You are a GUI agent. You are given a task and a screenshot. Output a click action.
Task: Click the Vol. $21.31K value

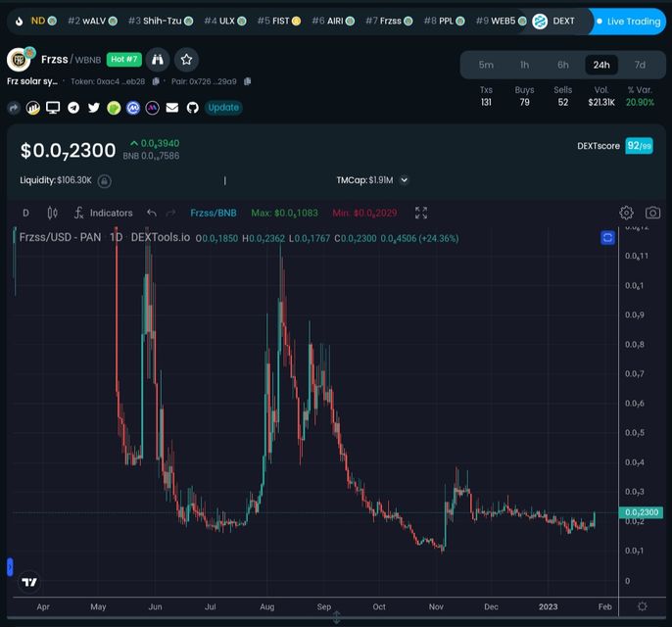(x=601, y=103)
